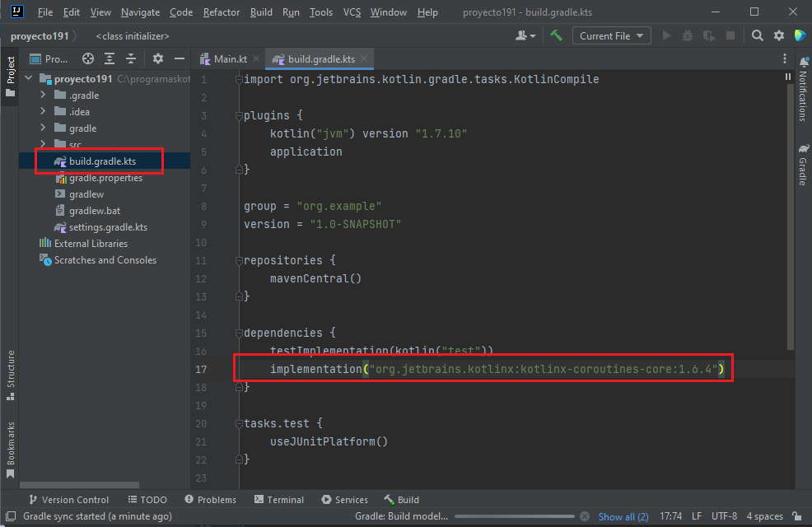The width and height of the screenshot is (812, 527).
Task: Click the Expand All icon in Project panel
Action: (x=110, y=59)
